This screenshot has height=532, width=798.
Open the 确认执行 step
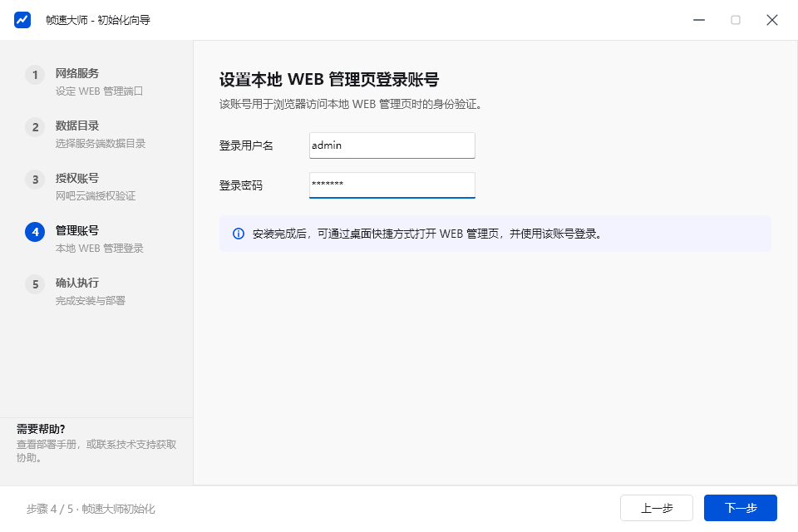(x=76, y=283)
